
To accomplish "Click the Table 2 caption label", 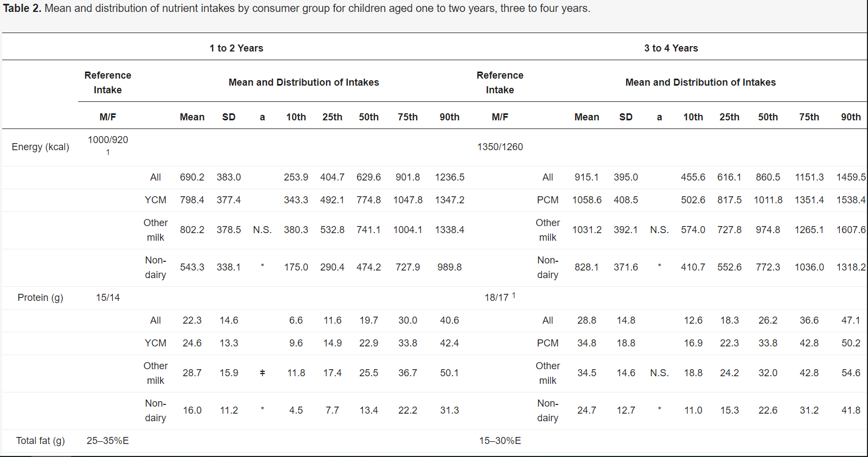I will click(22, 9).
